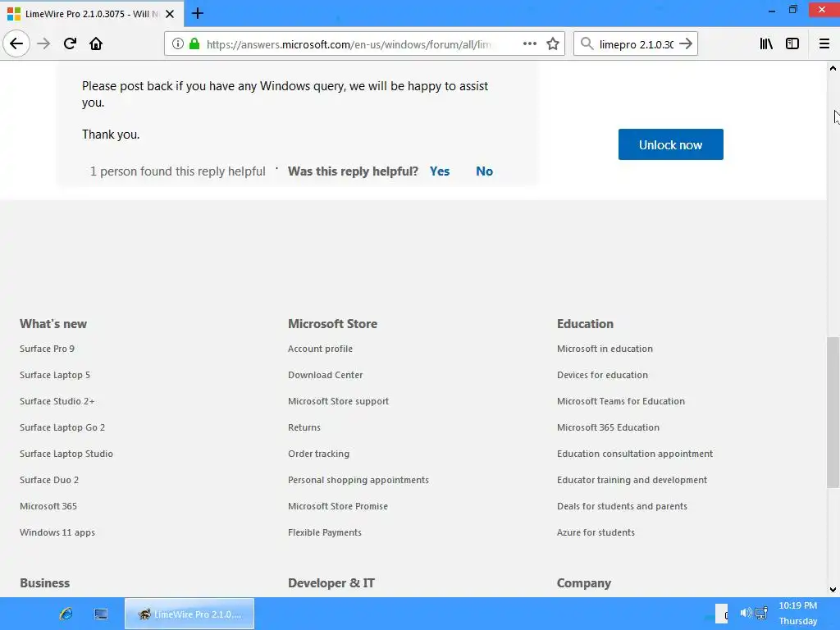Screen dimensions: 840x630
Task: Close the LimeWire Pro tab
Action: tap(170, 14)
